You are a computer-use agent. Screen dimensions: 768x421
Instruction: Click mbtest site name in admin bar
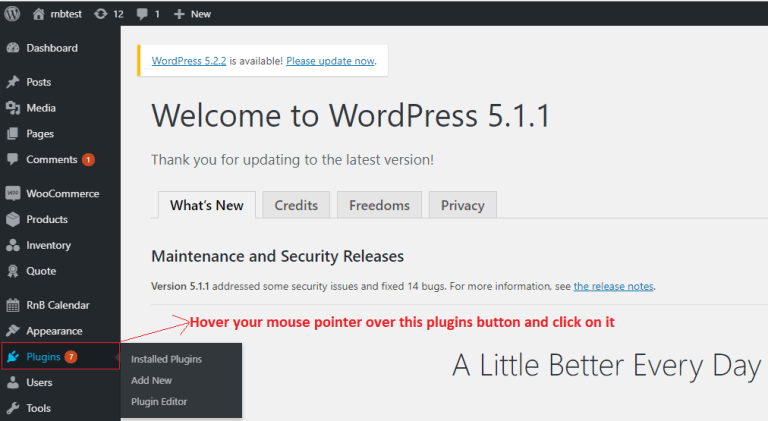coord(66,14)
